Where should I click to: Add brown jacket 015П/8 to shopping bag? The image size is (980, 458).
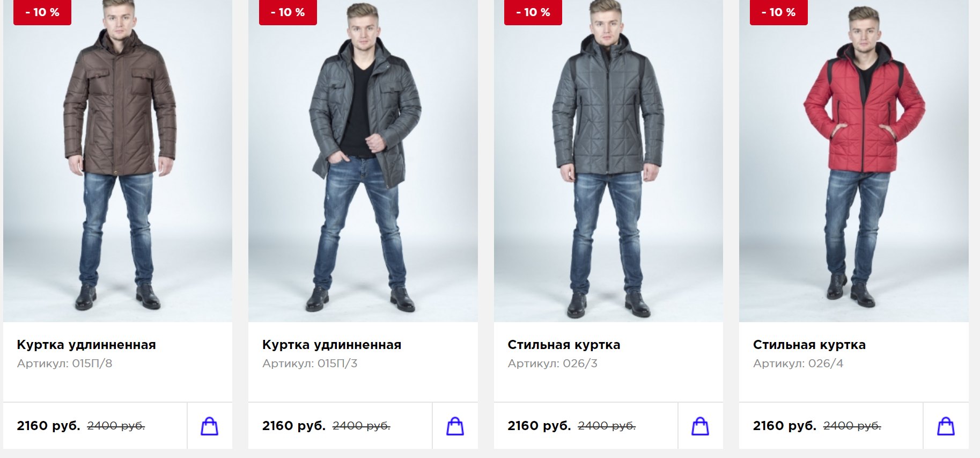click(x=210, y=426)
